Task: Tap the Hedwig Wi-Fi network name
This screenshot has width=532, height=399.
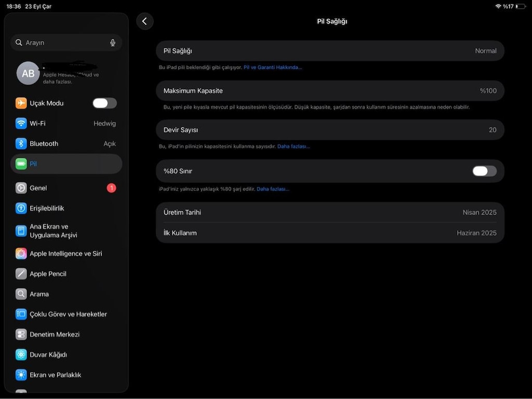Action: click(x=104, y=124)
